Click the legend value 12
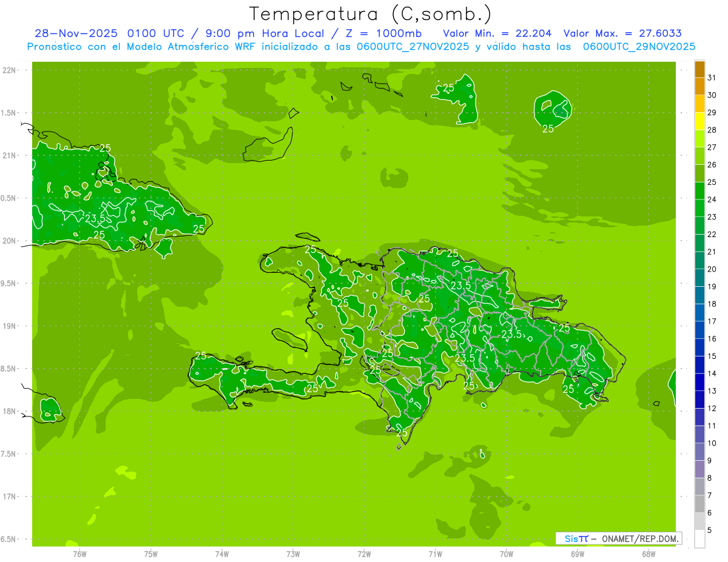 coord(712,409)
